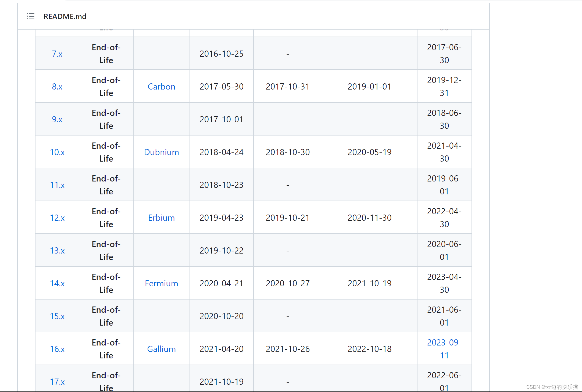Open the 13.x release link
The image size is (582, 392).
point(57,251)
